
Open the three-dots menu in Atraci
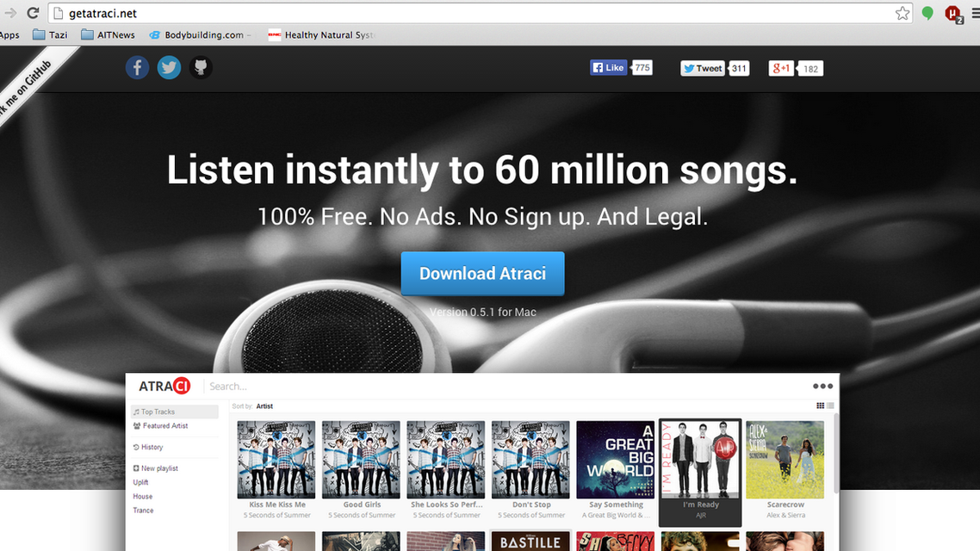point(822,386)
